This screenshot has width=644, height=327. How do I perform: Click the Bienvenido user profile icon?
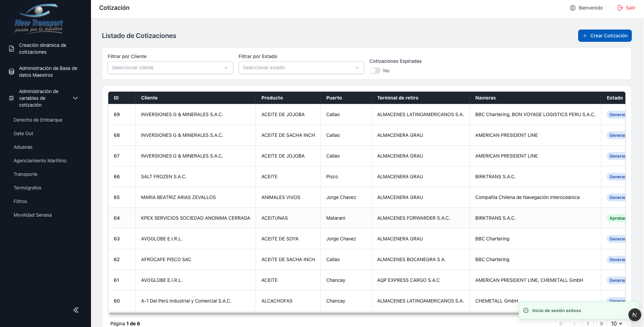click(573, 8)
